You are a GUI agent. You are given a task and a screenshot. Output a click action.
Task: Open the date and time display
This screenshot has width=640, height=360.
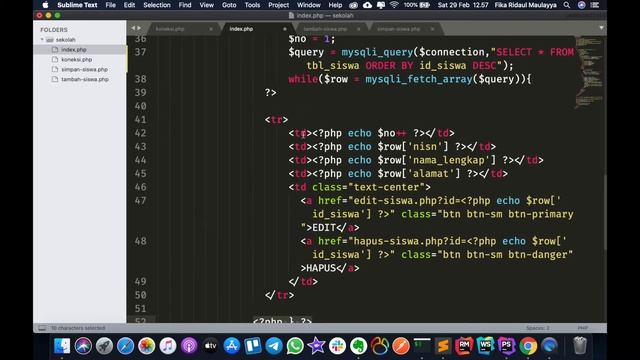(463, 5)
